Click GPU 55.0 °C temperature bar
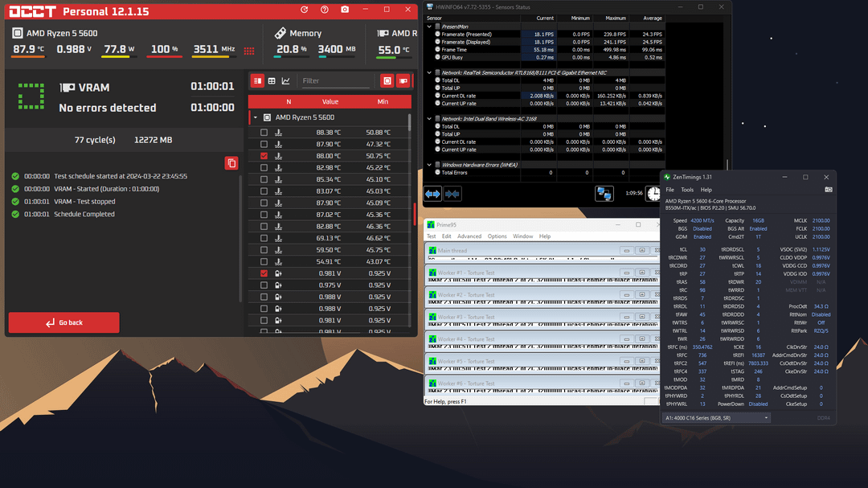 click(393, 57)
